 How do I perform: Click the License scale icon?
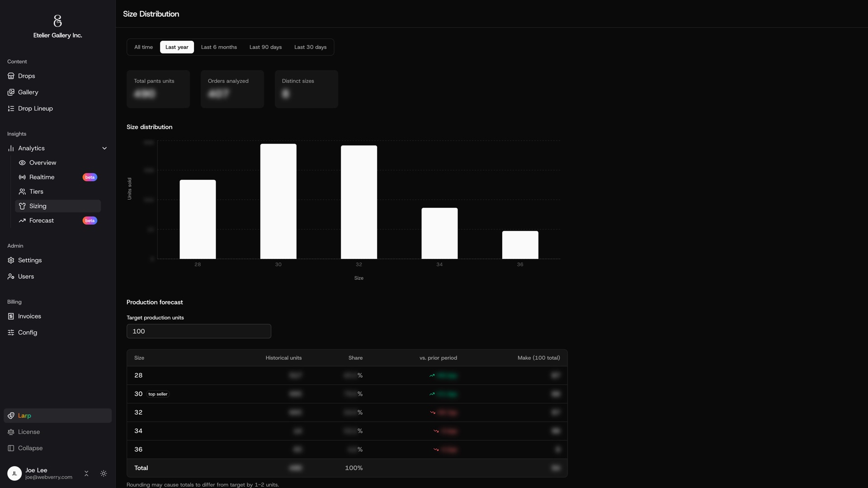tap(11, 432)
